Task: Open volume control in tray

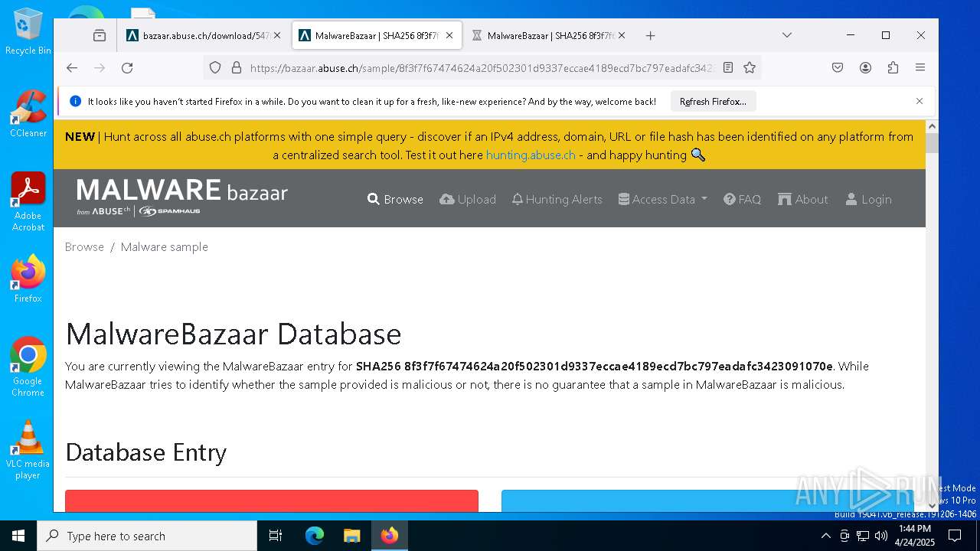Action: (881, 536)
